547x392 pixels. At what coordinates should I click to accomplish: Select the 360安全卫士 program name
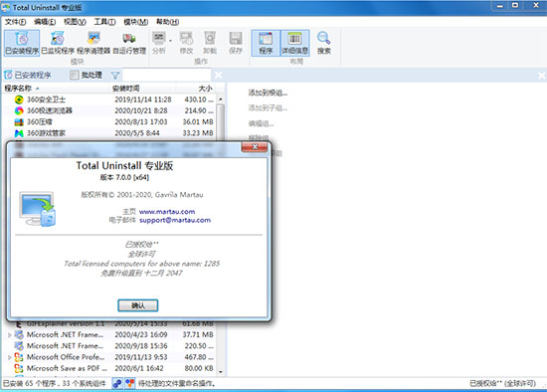(x=46, y=99)
